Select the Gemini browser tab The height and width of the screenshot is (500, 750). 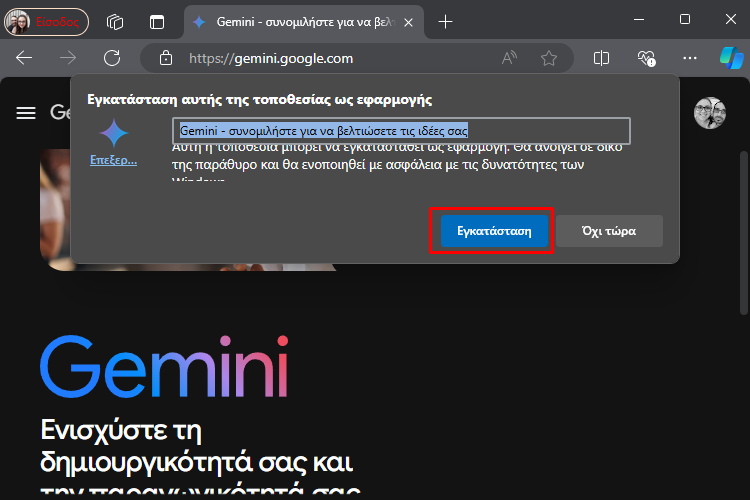point(304,22)
